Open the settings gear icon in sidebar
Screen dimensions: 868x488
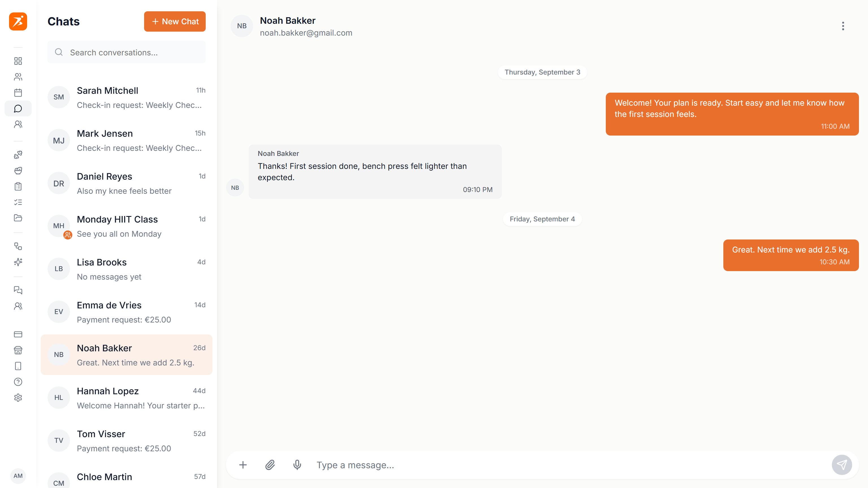(18, 397)
